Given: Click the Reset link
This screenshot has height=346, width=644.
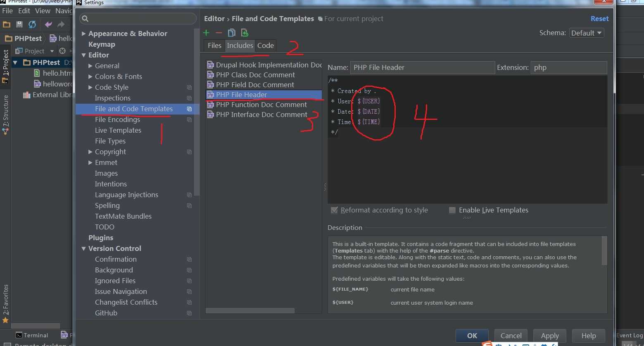Looking at the screenshot, I should 599,19.
